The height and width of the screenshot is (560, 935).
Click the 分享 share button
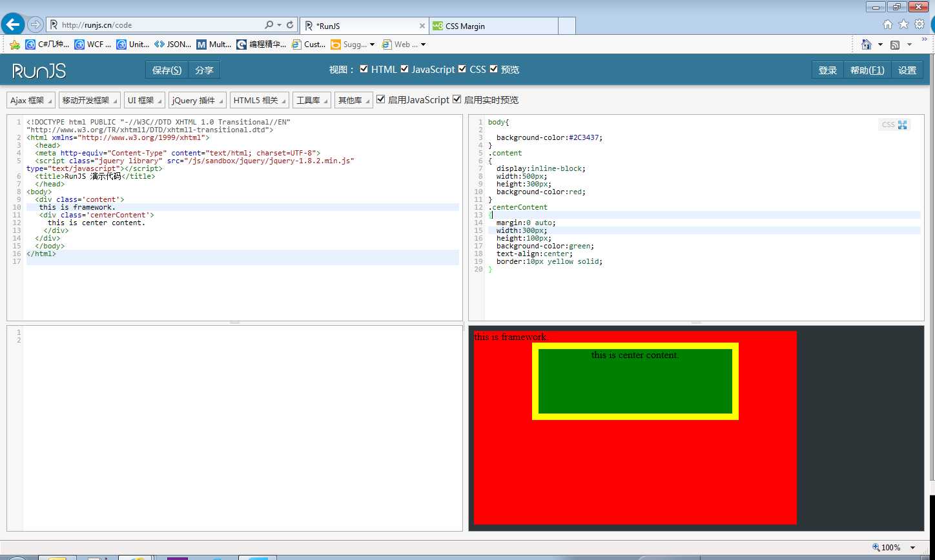pyautogui.click(x=204, y=70)
